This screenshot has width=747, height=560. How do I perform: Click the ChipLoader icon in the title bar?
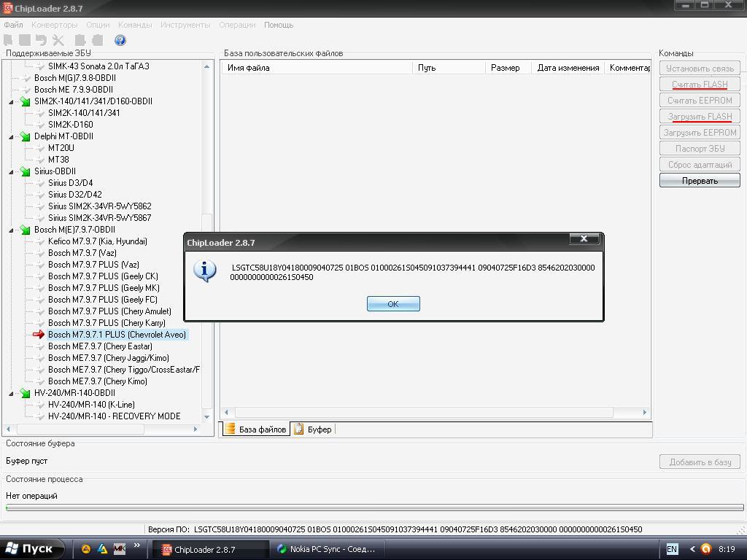coord(7,7)
